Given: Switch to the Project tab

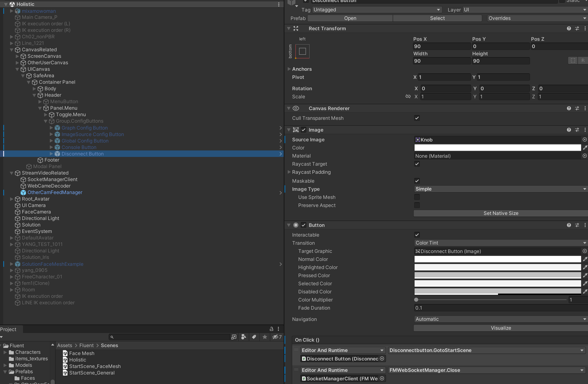Looking at the screenshot, I should (x=8, y=329).
